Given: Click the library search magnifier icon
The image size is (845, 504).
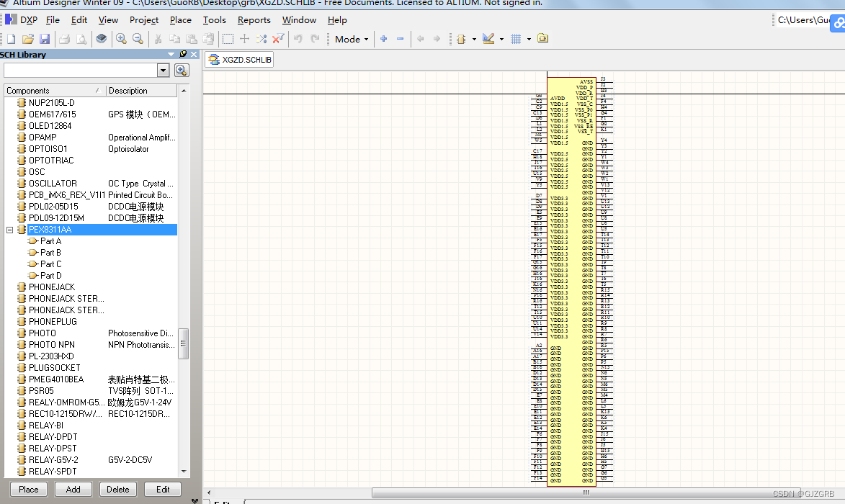Looking at the screenshot, I should click(182, 70).
